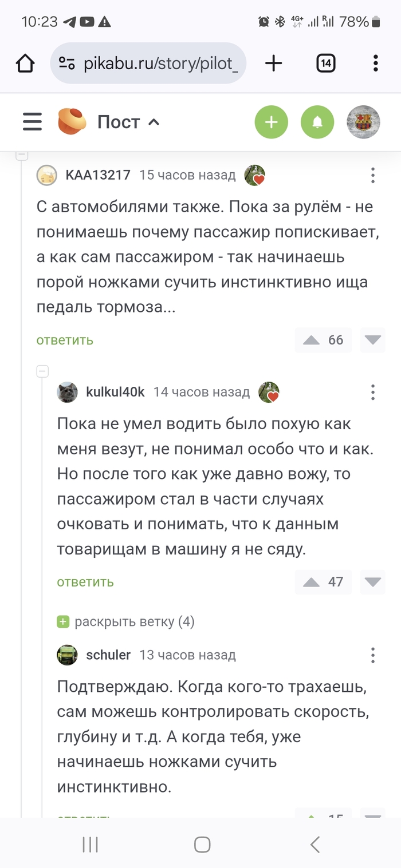Create new post with green plus button

tap(271, 122)
